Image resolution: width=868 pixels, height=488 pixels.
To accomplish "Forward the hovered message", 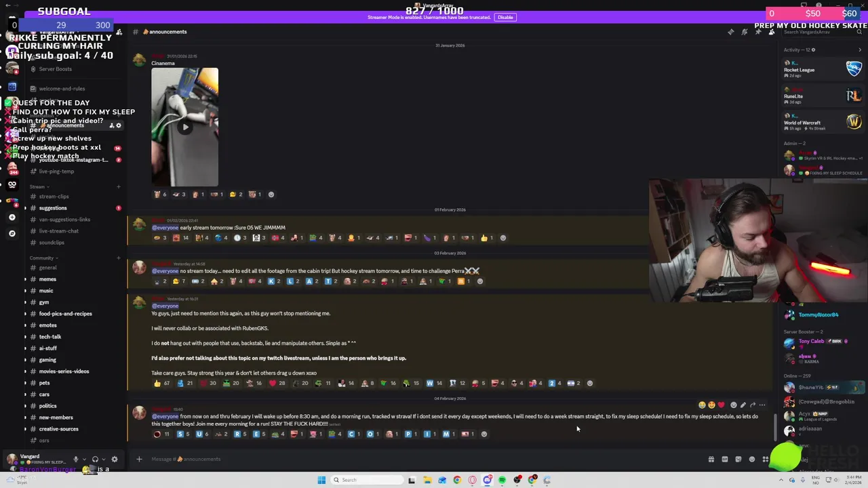I will [753, 405].
